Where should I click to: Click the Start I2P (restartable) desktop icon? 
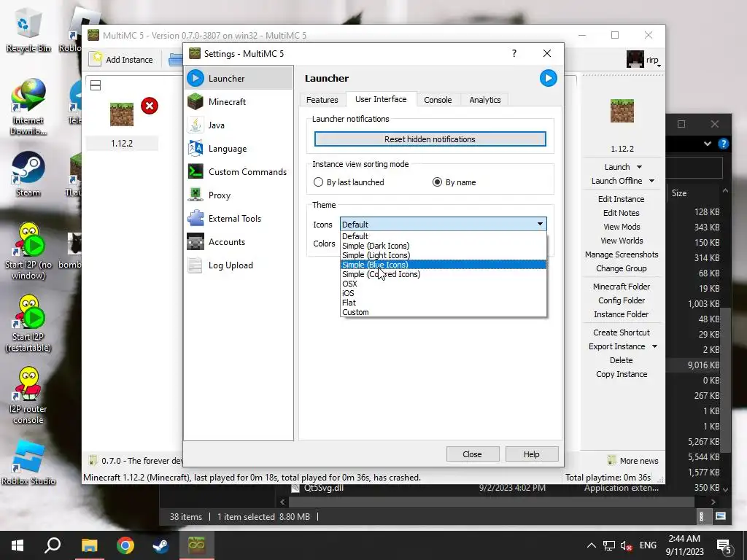28,324
